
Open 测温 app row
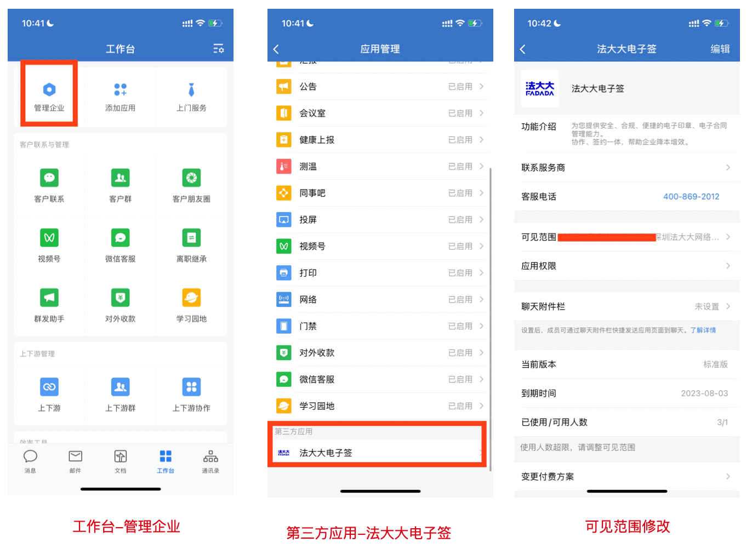(380, 167)
